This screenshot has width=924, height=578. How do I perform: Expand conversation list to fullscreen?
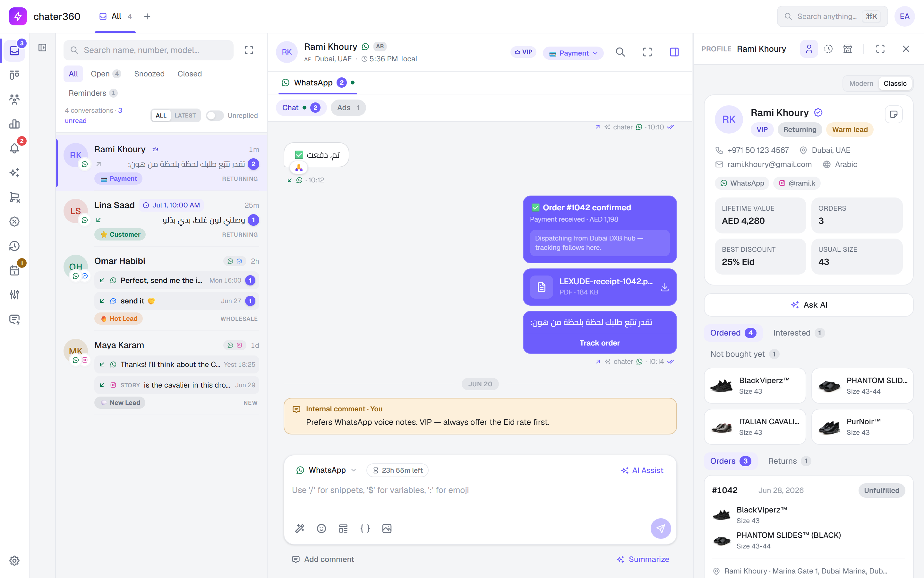click(x=249, y=50)
